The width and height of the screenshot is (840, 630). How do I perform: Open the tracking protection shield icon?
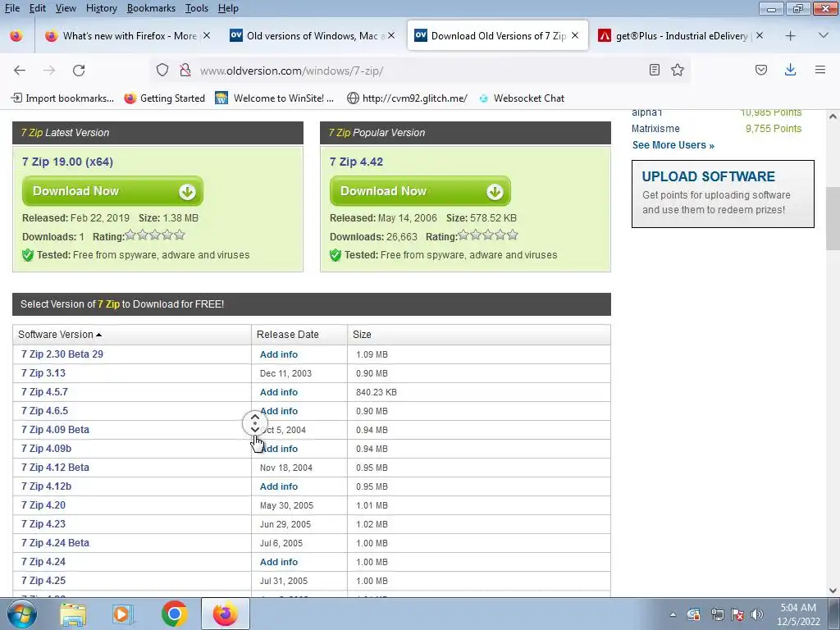coord(162,71)
